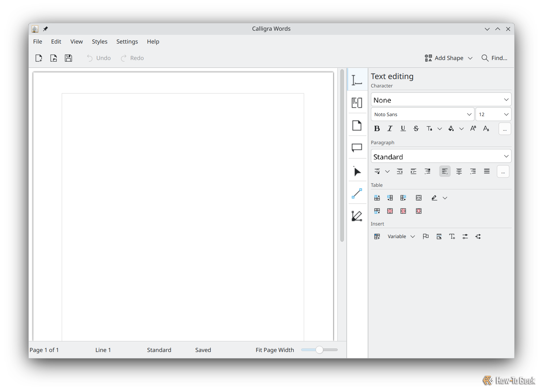Click the Add Shape button
Image resolution: width=543 pixels, height=392 pixels.
(449, 58)
